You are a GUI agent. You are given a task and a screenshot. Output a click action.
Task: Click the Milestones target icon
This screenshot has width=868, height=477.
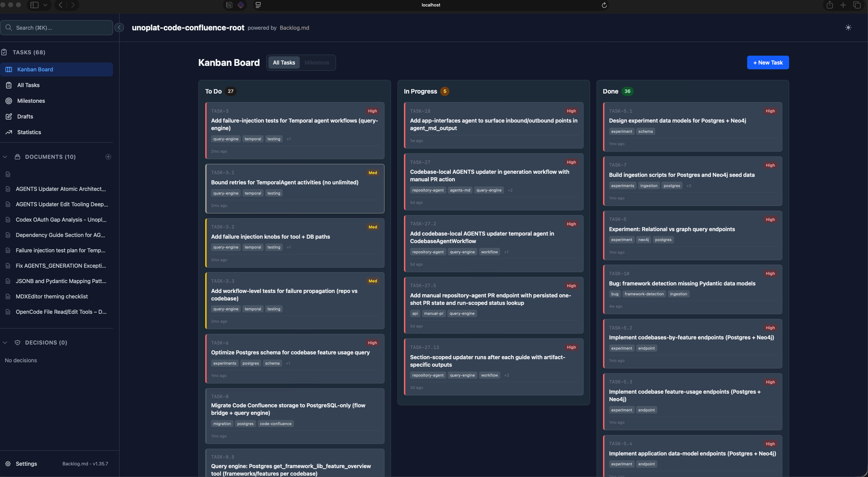click(9, 101)
